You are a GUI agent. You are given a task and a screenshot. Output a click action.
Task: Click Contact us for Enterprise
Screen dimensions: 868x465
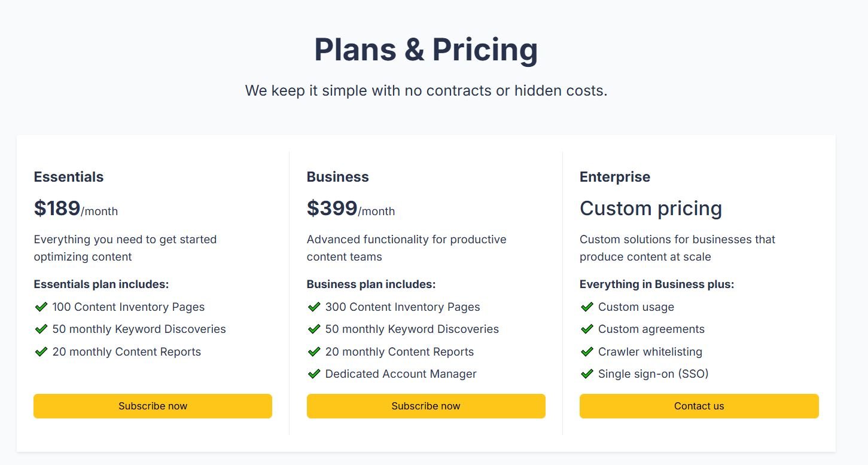[x=699, y=406]
